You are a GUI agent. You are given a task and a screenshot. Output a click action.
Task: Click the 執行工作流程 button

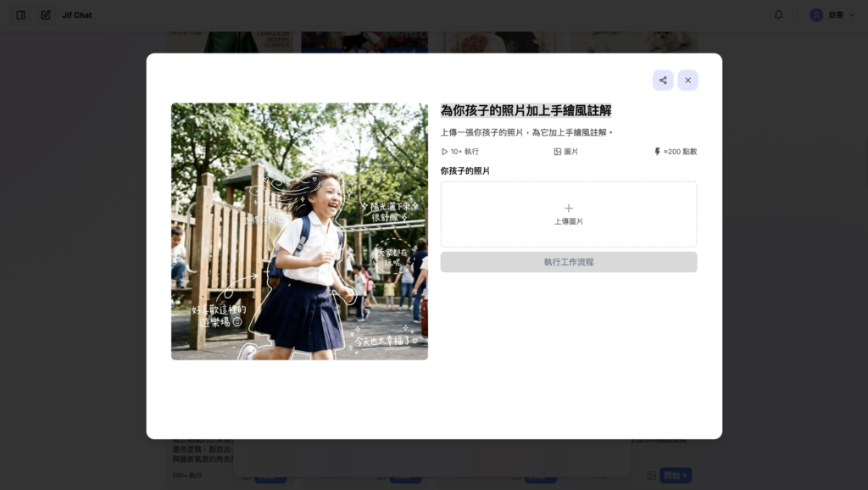coord(569,262)
